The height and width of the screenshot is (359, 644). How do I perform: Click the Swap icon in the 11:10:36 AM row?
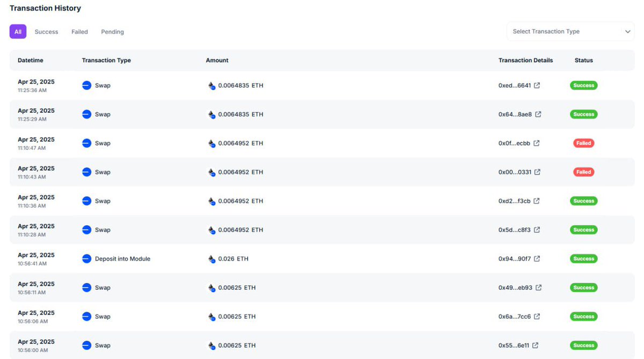click(87, 201)
